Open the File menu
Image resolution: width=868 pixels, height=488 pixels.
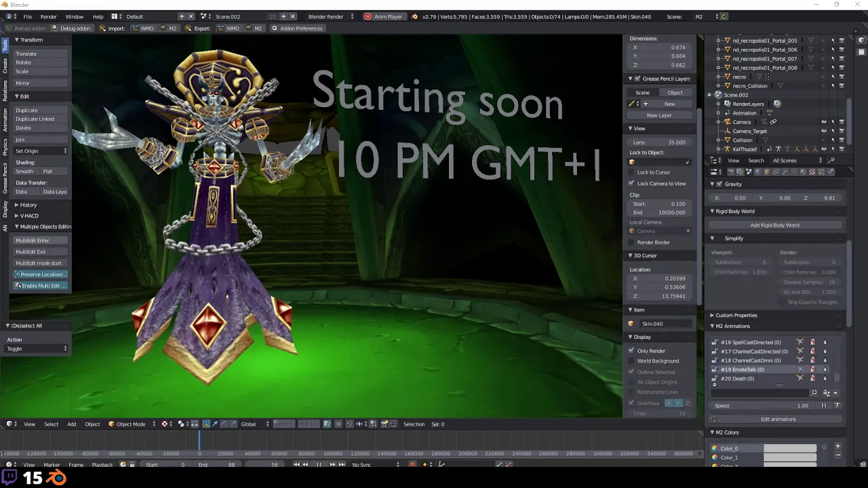pos(27,16)
